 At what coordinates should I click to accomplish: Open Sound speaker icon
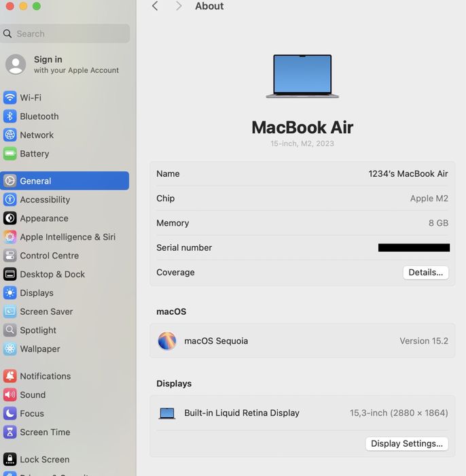coord(10,395)
